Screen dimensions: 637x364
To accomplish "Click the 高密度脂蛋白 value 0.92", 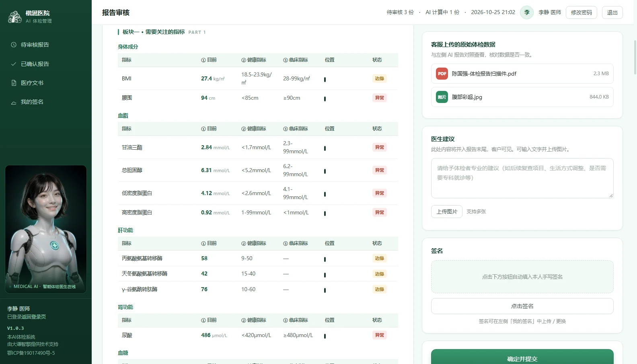I will (206, 212).
